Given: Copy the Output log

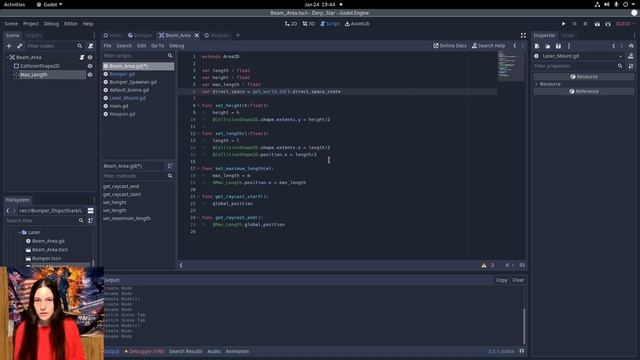Looking at the screenshot, I should [501, 280].
